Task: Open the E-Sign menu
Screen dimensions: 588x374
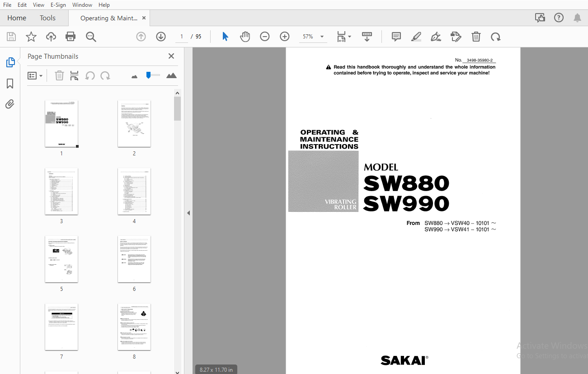Action: click(58, 5)
